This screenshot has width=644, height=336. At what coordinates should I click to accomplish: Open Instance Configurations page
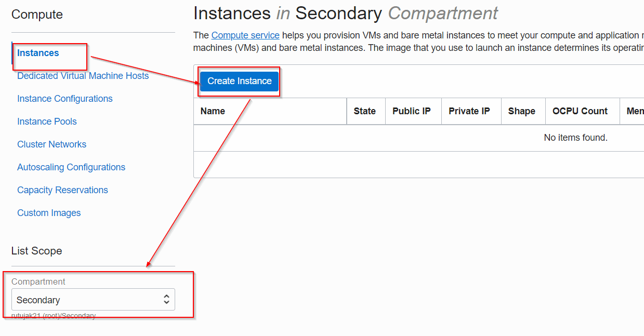[x=64, y=99]
